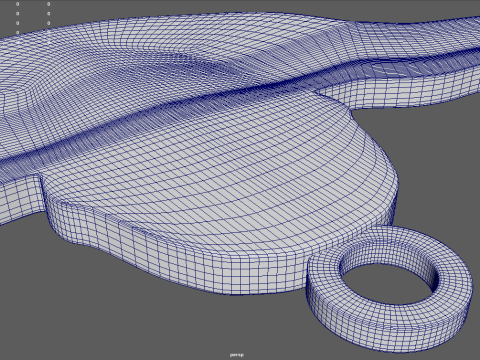Viewport: 480px width, 360px height.
Task: Select the ring-shaped torus mesh
Action: pos(389,288)
